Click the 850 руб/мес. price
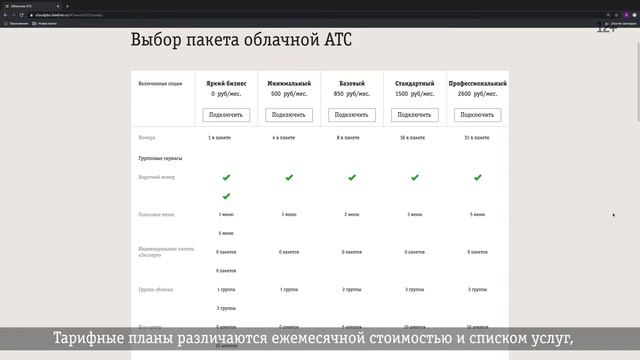 point(352,94)
